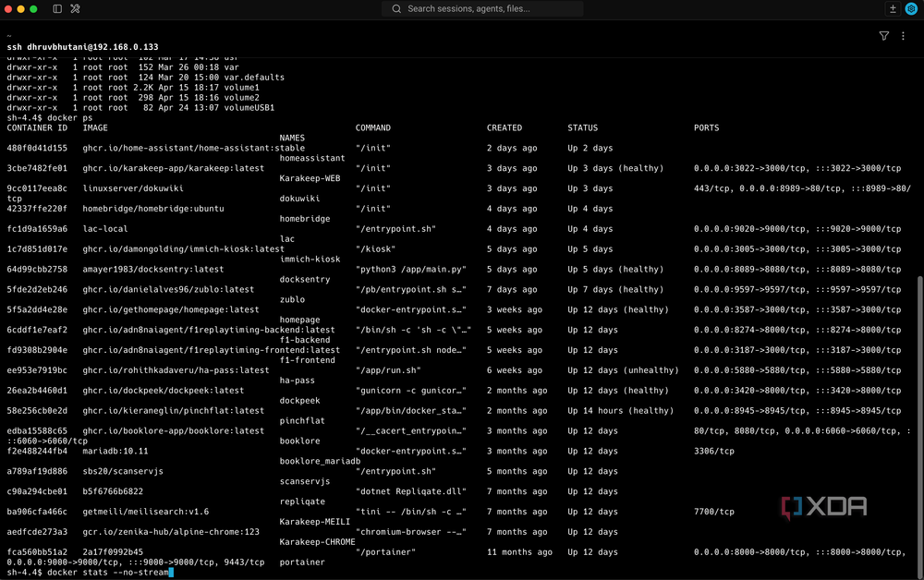924x580 pixels.
Task: Click the search sessions, agents, files field
Action: click(482, 9)
